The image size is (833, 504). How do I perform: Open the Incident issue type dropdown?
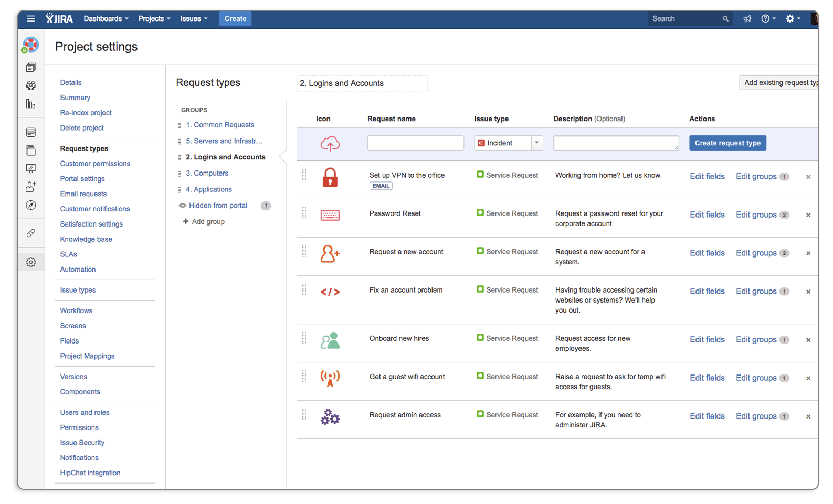(508, 143)
